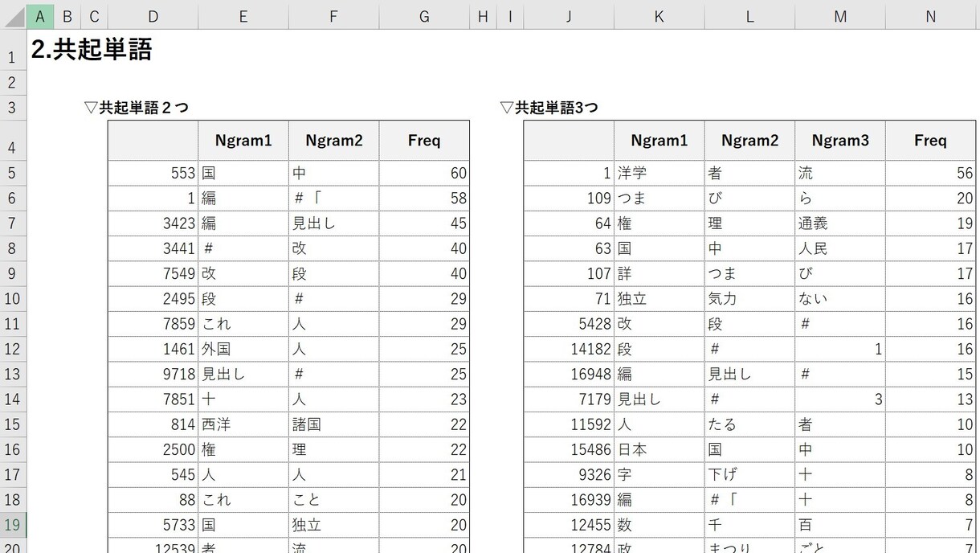Screen dimensions: 980x553
Task: Select column G header
Action: coord(424,16)
